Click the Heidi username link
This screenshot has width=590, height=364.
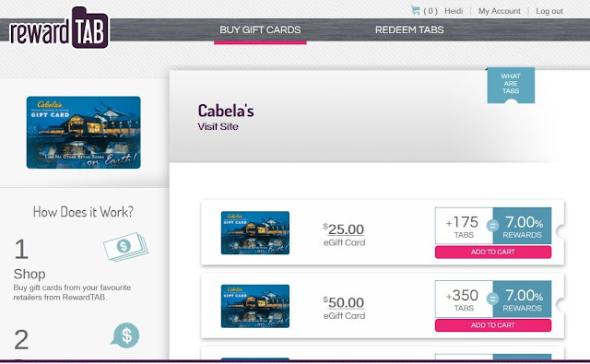tap(454, 11)
